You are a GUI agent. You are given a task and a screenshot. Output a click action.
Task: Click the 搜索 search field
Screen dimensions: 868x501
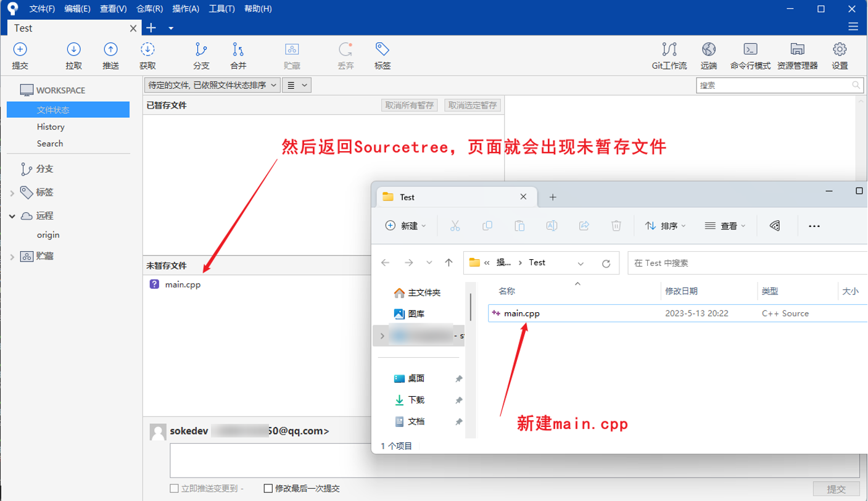pyautogui.click(x=780, y=85)
